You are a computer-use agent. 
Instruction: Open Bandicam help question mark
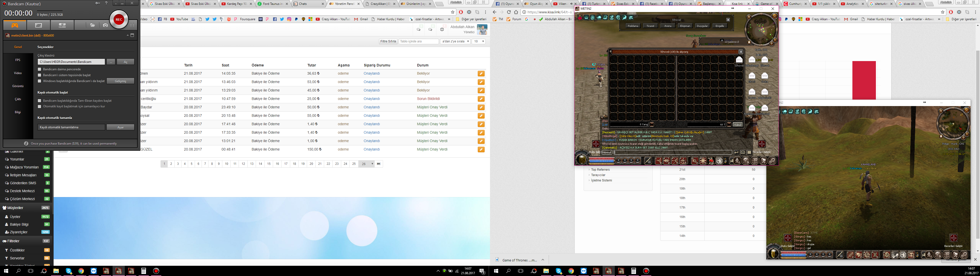[x=106, y=3]
